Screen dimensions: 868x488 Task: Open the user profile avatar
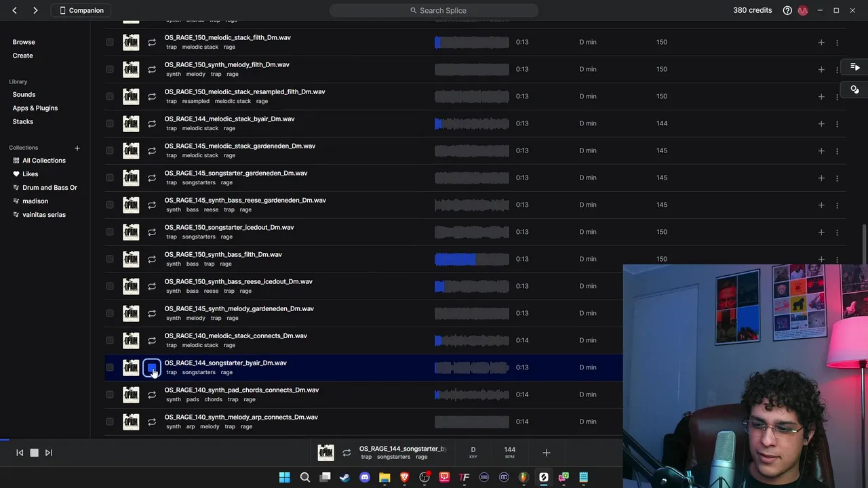(803, 10)
